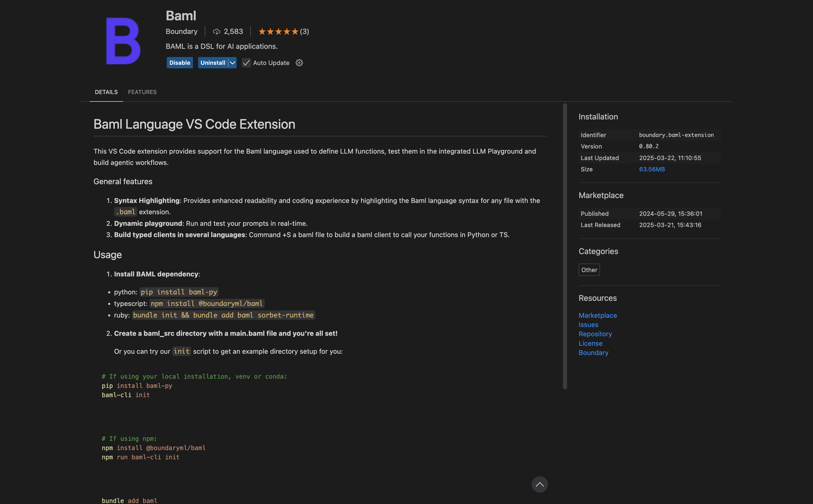Click the npm install @boundaryml/baml inline code
The width and height of the screenshot is (813, 504).
(207, 304)
